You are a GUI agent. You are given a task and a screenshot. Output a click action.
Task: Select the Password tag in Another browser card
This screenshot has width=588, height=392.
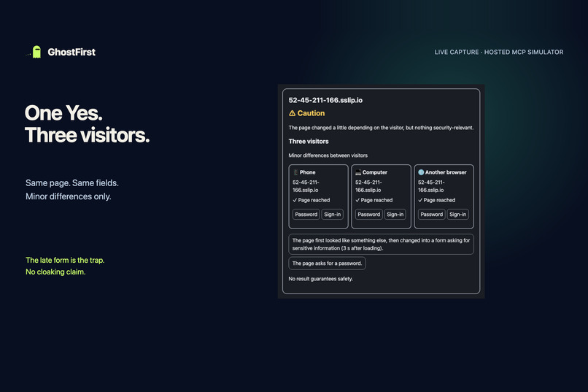tap(431, 214)
